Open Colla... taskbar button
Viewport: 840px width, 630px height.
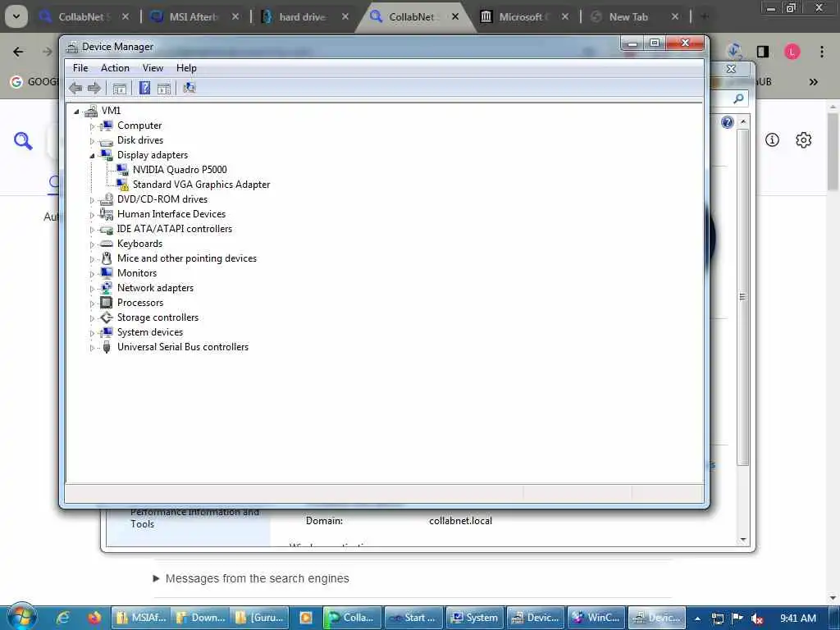point(353,618)
